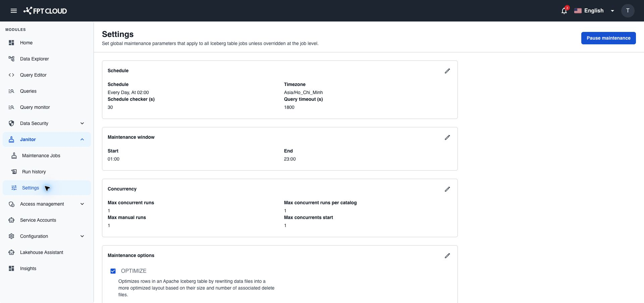
Task: Click the Insights dashboard icon
Action: pos(11,268)
